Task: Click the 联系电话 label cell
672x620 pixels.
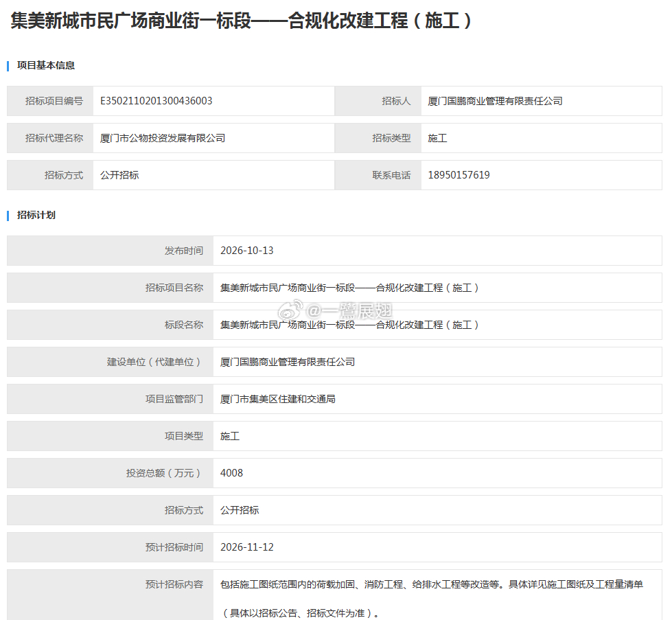Action: click(x=378, y=175)
